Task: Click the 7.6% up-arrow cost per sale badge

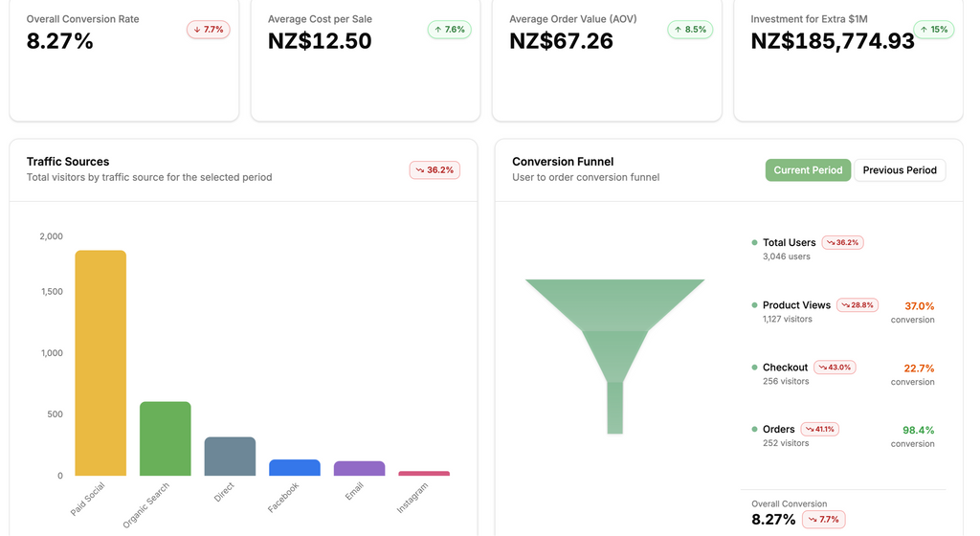Action: (x=450, y=30)
